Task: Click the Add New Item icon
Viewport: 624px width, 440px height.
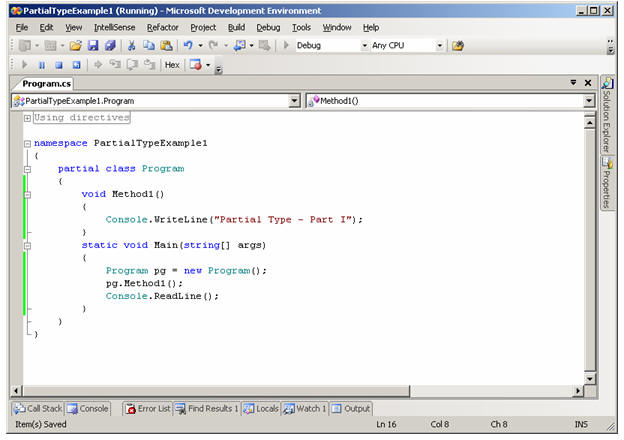Action: coord(50,46)
